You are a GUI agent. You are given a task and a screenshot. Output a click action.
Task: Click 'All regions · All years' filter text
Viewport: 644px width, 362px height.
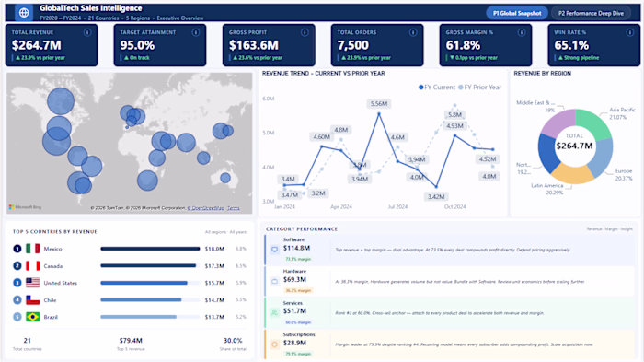click(225, 232)
